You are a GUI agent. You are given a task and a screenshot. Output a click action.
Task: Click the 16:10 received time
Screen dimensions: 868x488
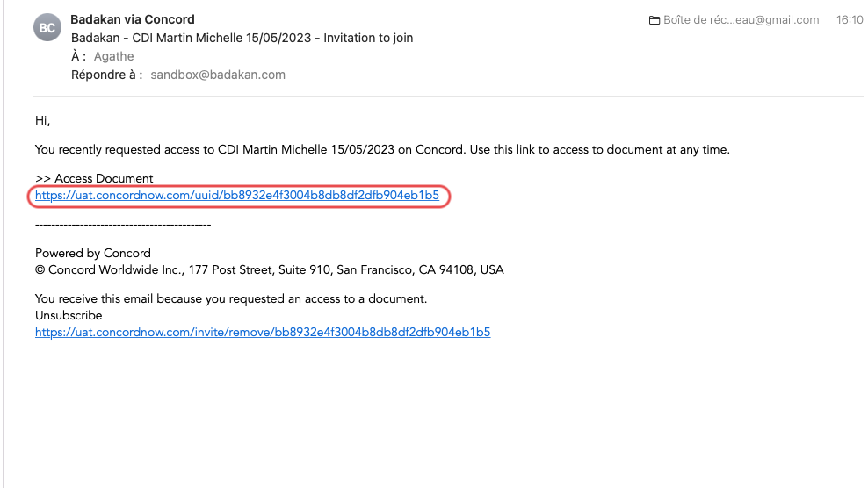[x=850, y=20]
